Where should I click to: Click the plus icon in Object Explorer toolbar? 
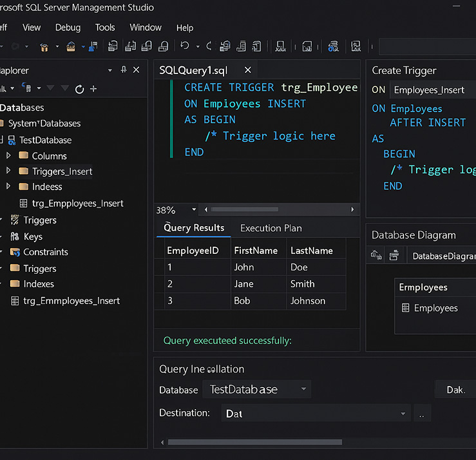tap(93, 89)
